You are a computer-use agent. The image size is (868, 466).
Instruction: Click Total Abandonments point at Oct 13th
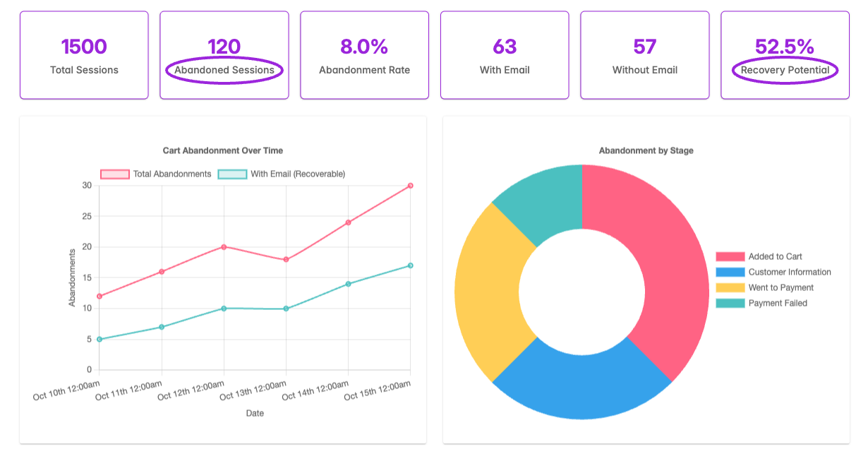286,259
